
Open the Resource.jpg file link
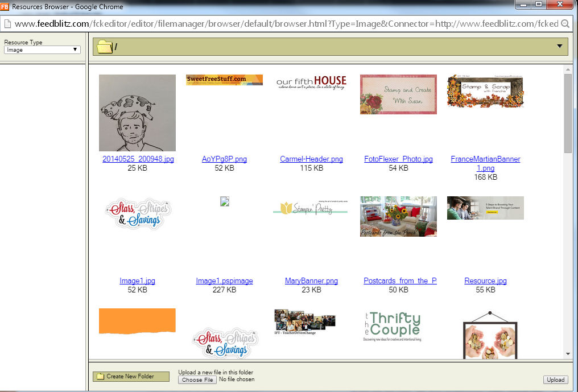(485, 280)
